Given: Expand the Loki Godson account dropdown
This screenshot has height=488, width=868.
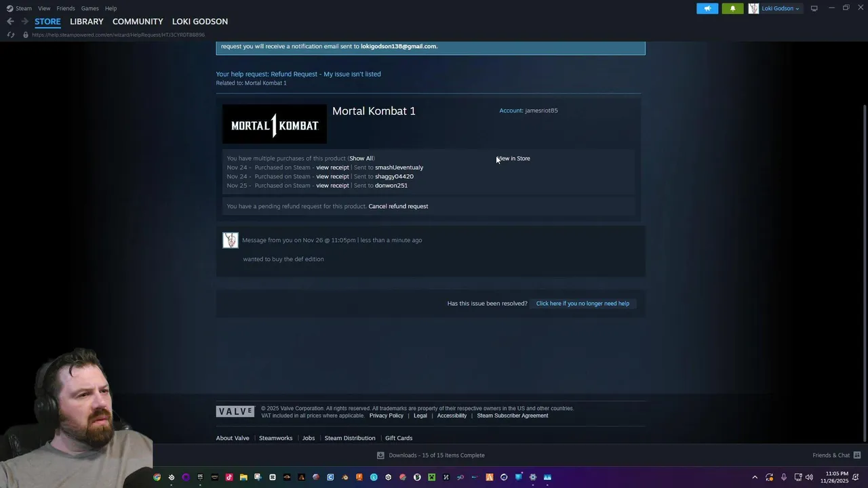Looking at the screenshot, I should coord(781,8).
